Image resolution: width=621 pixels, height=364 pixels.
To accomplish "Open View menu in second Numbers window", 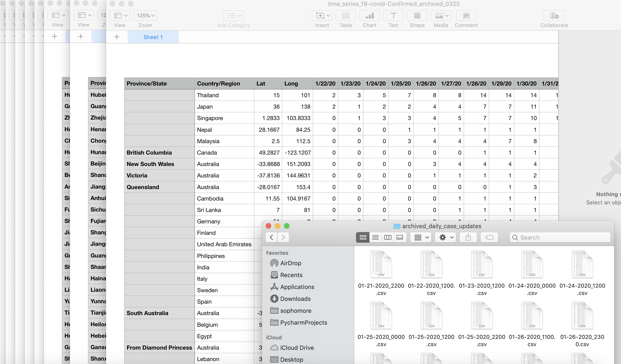I will pos(83,15).
